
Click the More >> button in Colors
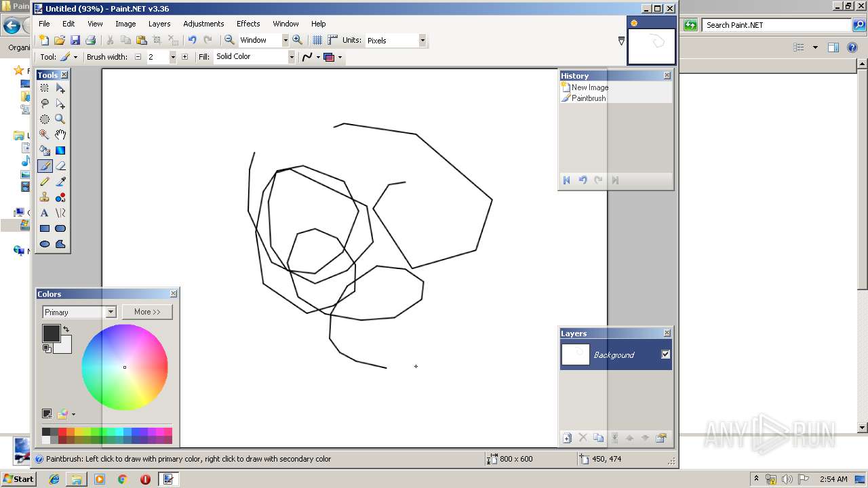(x=147, y=312)
